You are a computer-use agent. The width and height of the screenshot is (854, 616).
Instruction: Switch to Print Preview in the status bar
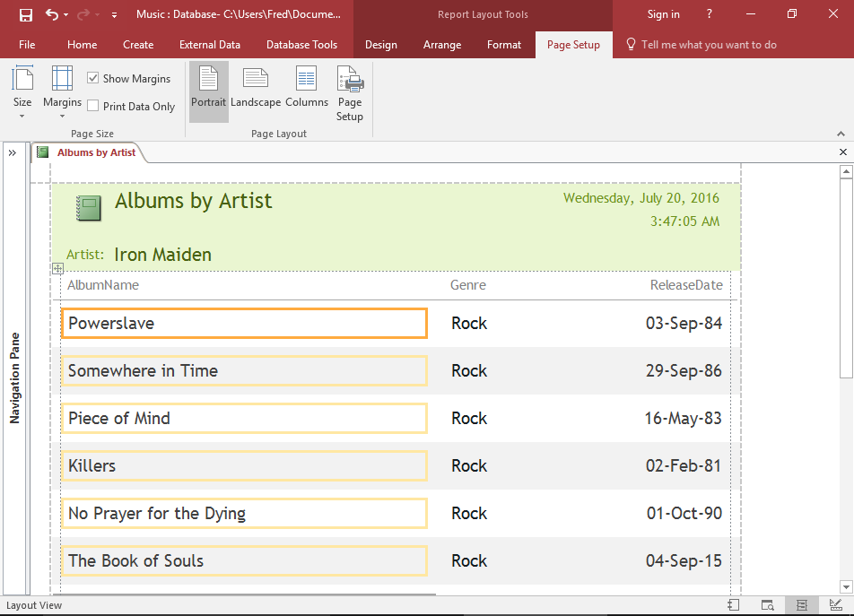(767, 605)
